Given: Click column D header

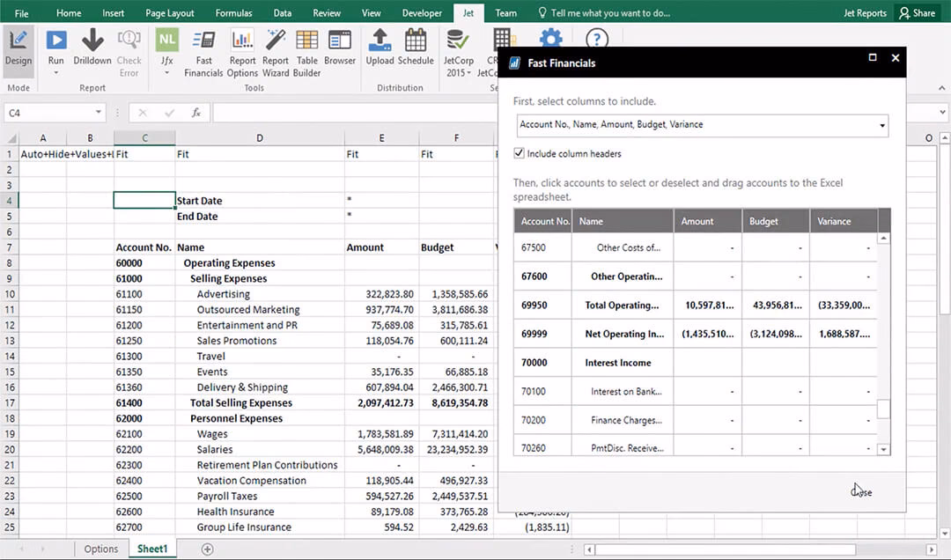Looking at the screenshot, I should pos(260,138).
